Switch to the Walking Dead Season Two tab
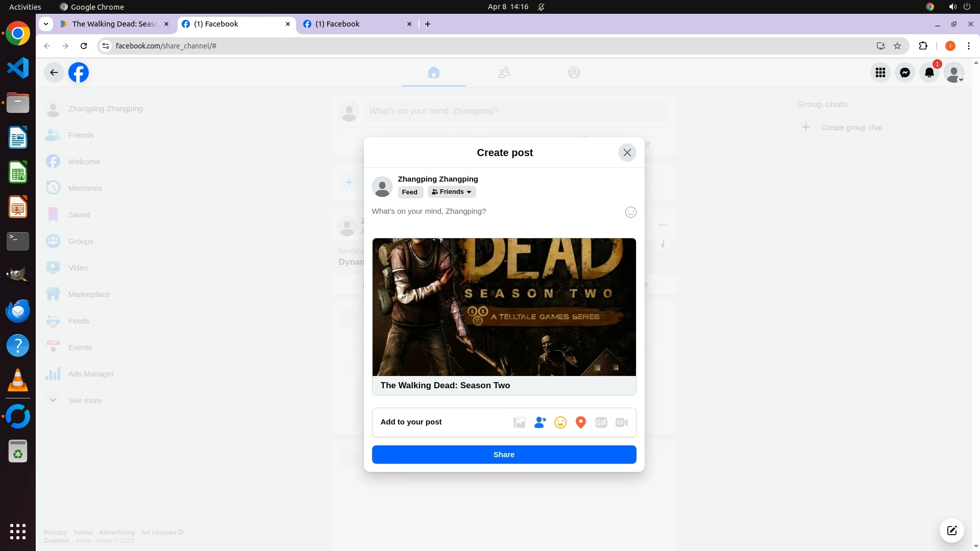This screenshot has height=551, width=980. pyautogui.click(x=114, y=24)
